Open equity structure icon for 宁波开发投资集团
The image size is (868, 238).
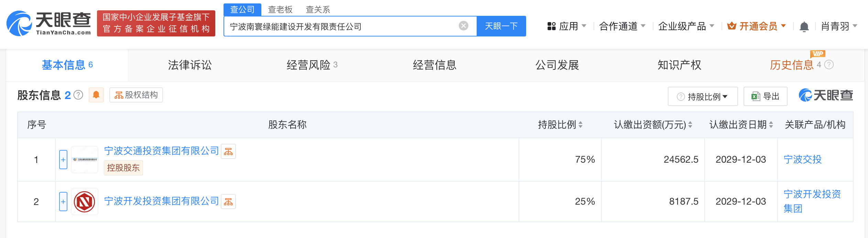[x=228, y=202]
